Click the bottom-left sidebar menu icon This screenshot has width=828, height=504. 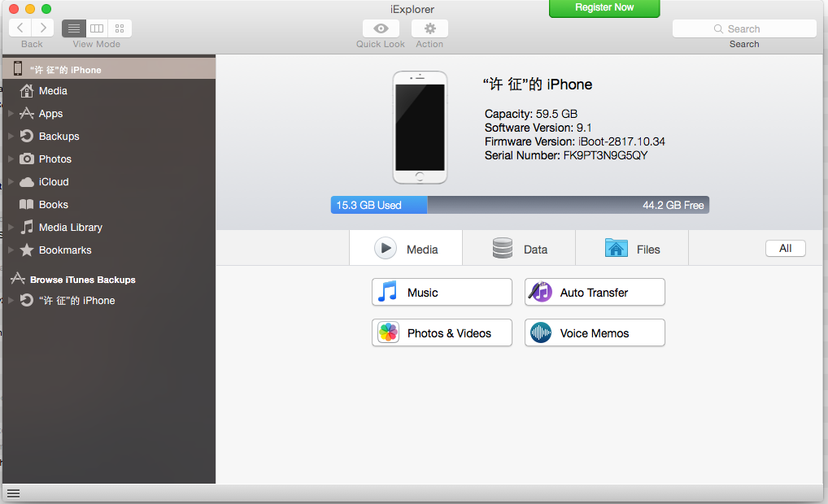tap(14, 493)
